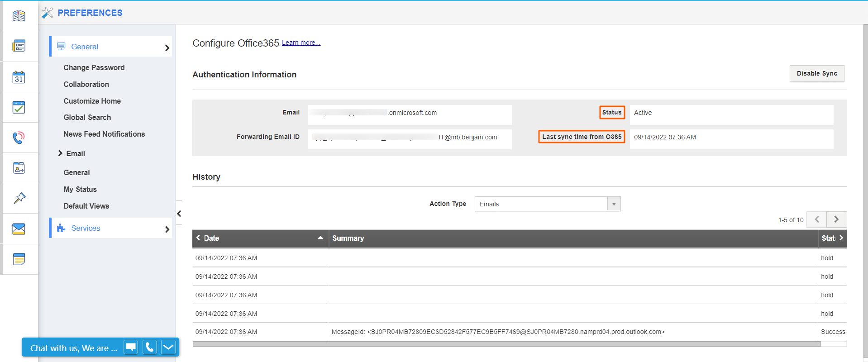The image size is (868, 362).
Task: Open the pushpin icon in sidebar
Action: [x=19, y=198]
